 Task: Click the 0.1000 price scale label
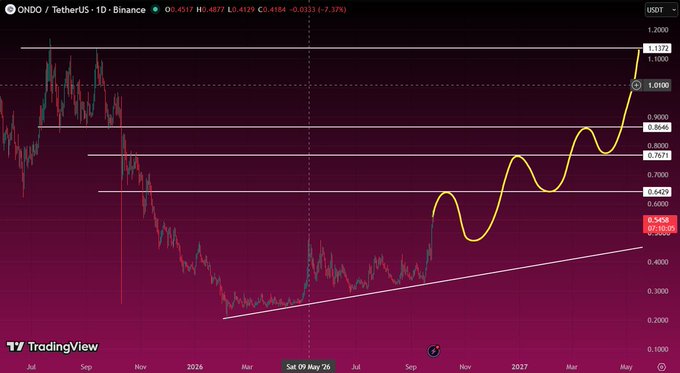point(657,349)
